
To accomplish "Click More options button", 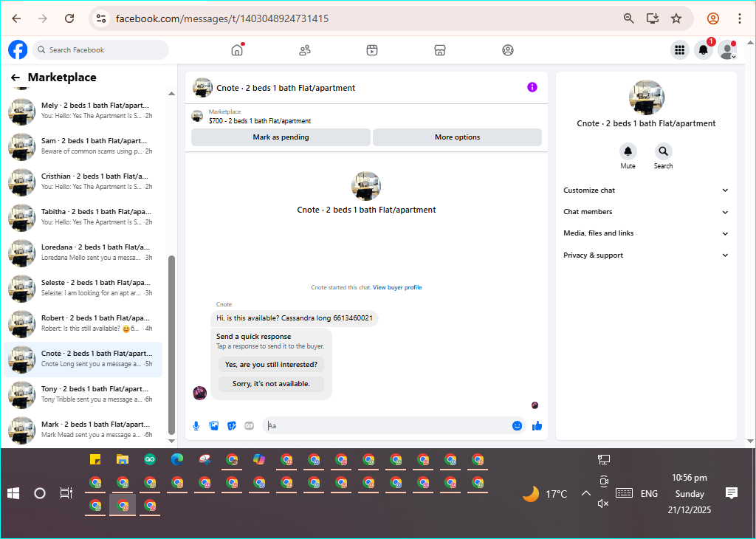I will tap(457, 137).
